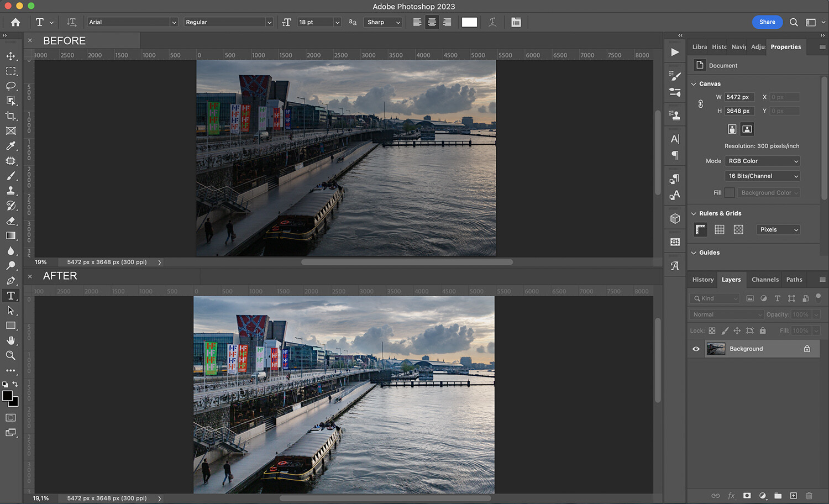Click the foreground color swatch

coord(8,396)
